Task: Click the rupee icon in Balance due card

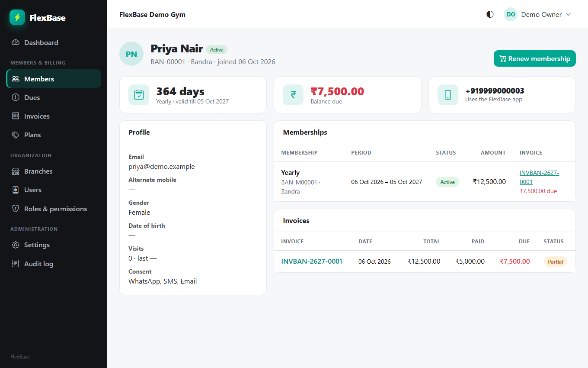Action: pos(293,95)
